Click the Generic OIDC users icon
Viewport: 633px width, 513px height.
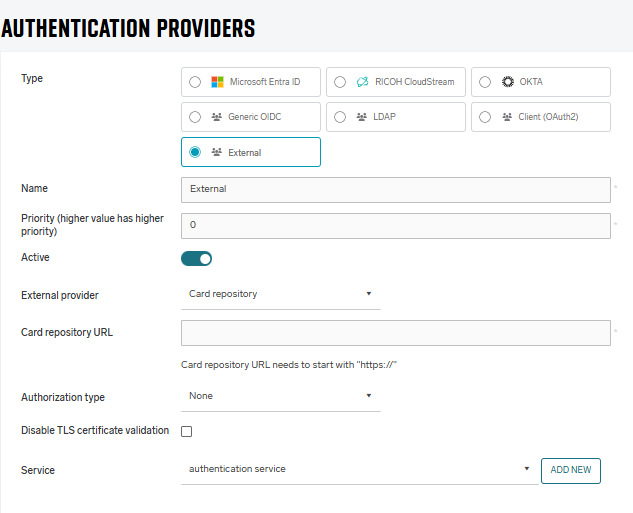pos(216,117)
